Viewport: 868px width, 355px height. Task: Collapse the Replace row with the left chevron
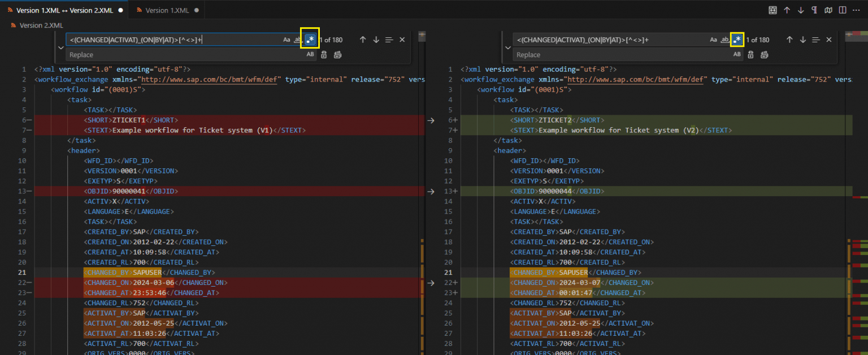coord(61,47)
